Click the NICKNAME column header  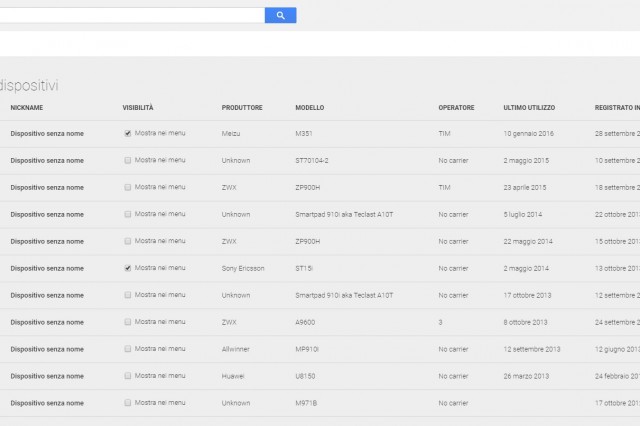click(x=27, y=108)
